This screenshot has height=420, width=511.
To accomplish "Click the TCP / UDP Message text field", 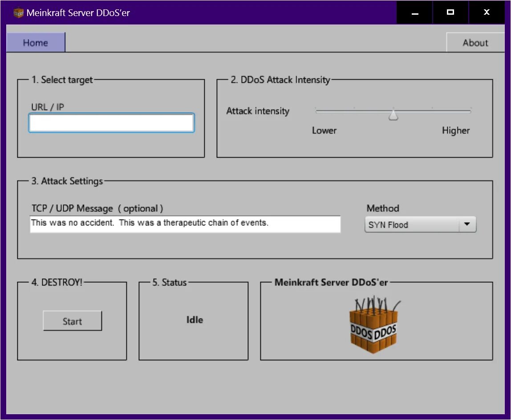I will 185,224.
